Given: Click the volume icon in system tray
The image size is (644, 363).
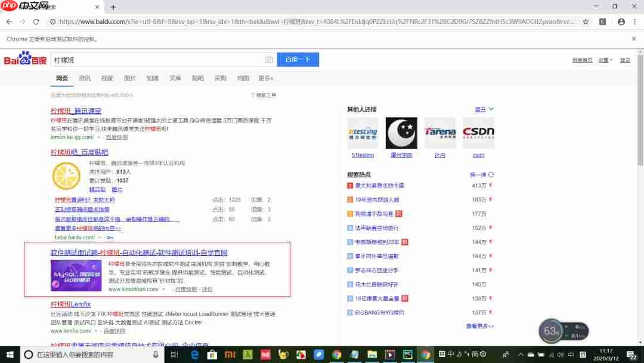Looking at the screenshot, I should [561, 355].
